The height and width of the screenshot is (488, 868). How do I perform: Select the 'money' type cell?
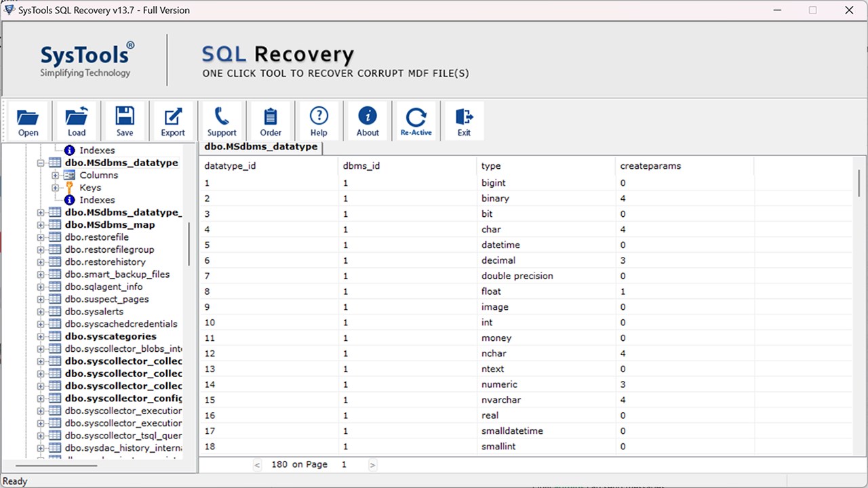546,338
